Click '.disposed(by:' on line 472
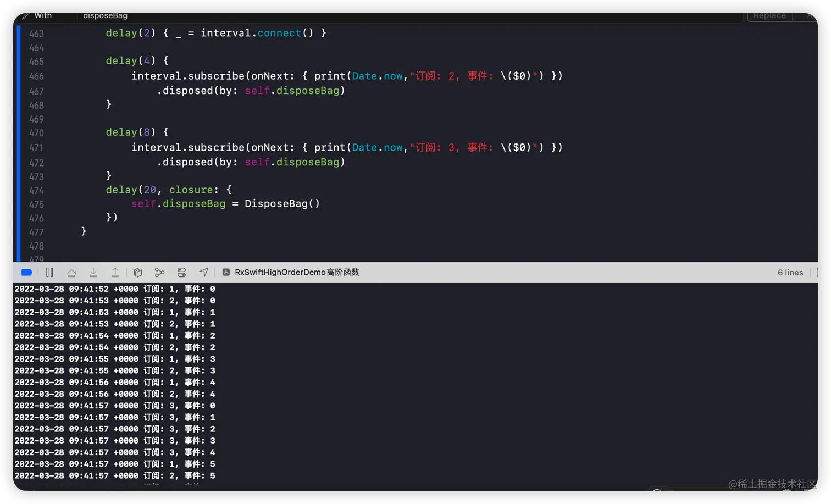The image size is (831, 504). coord(198,162)
